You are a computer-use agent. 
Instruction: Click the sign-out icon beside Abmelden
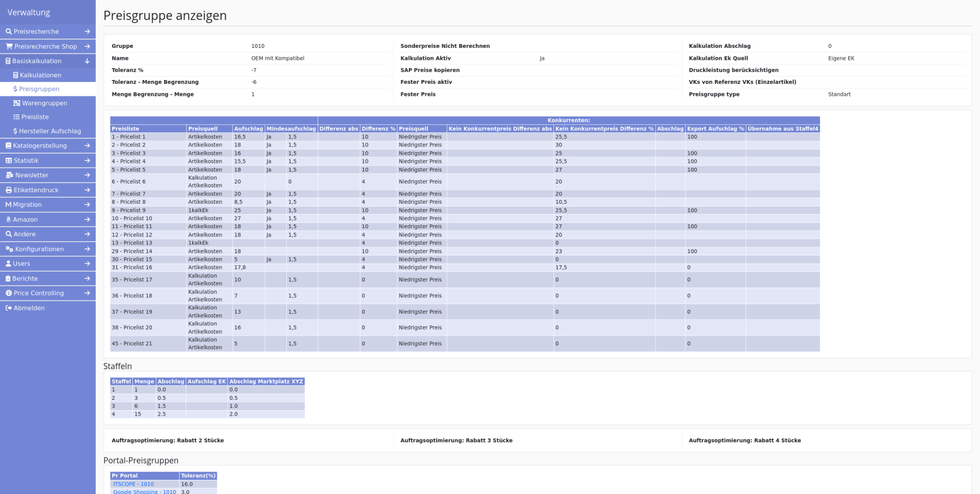point(9,308)
